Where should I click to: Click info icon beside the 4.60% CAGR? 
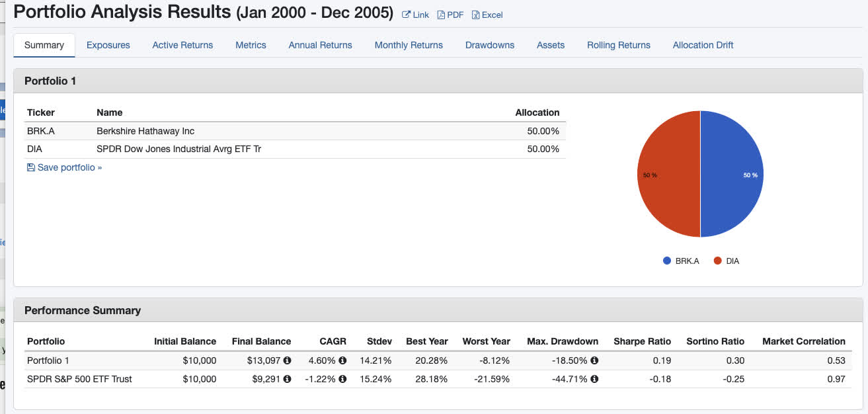pos(342,360)
